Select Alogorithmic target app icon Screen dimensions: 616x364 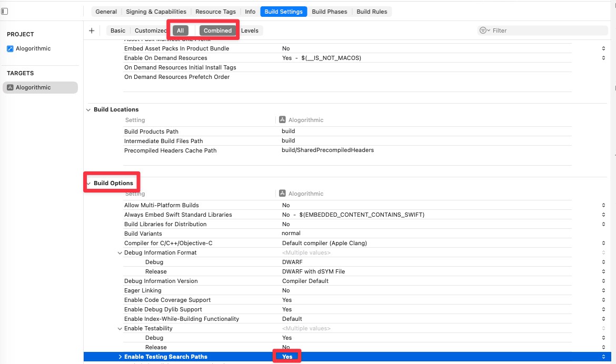10,87
